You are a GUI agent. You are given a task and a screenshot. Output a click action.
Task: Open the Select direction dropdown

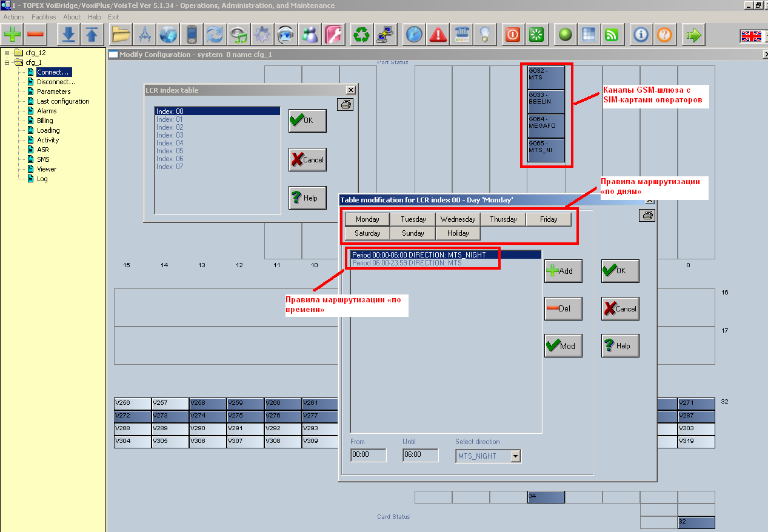tap(515, 456)
